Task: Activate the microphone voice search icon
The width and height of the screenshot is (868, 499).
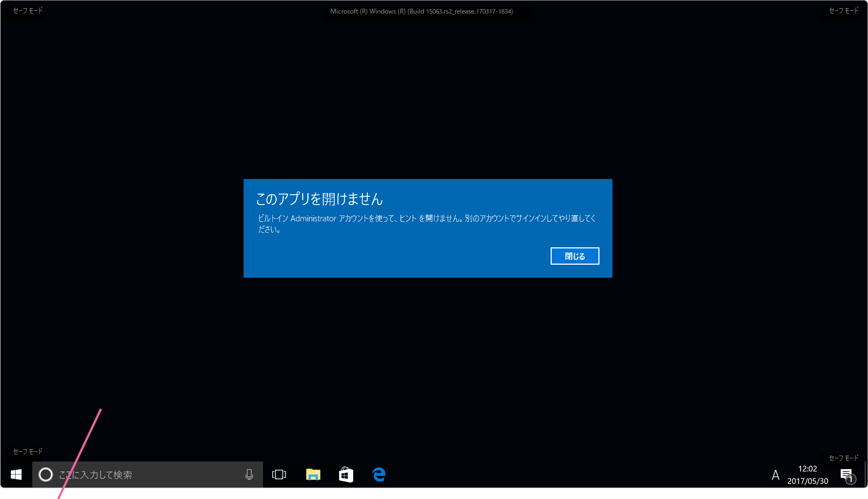Action: point(249,475)
